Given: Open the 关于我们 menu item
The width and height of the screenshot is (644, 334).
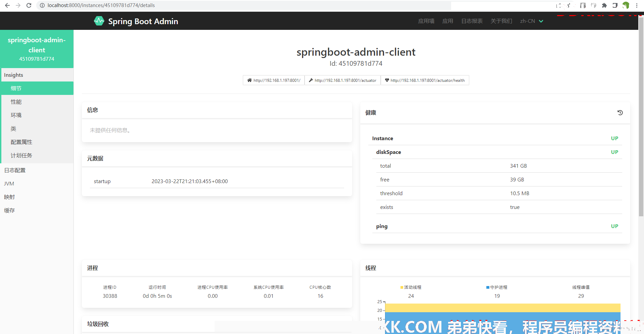Looking at the screenshot, I should [x=501, y=21].
